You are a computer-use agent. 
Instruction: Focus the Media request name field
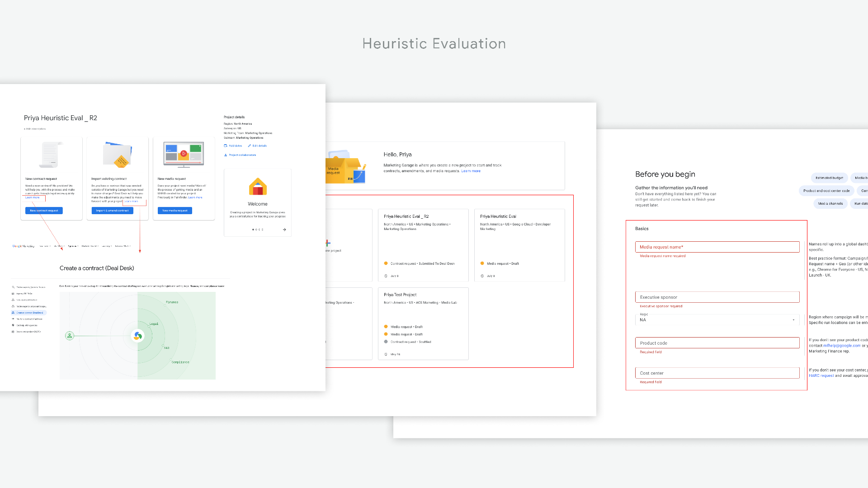(717, 247)
